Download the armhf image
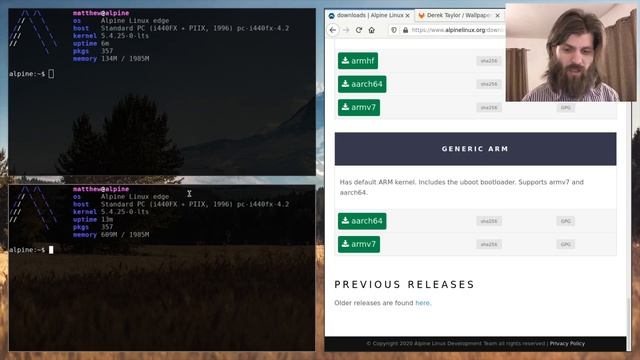This screenshot has width=640, height=360. [x=358, y=61]
